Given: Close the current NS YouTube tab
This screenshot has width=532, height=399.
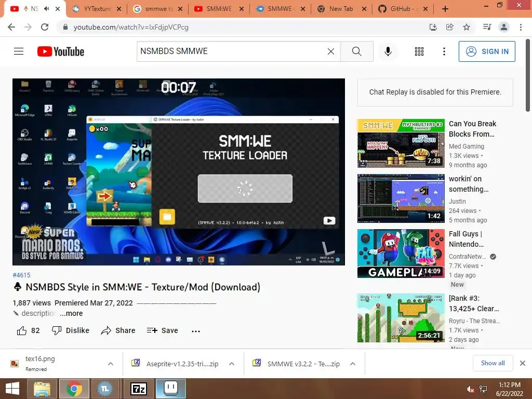Looking at the screenshot, I should point(58,9).
